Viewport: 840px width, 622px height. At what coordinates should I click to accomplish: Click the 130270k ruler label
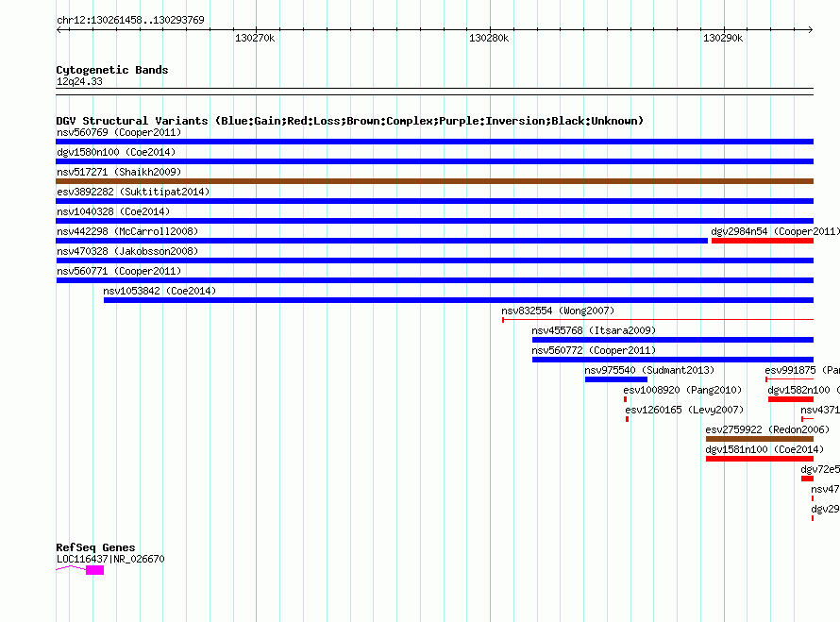[255, 38]
